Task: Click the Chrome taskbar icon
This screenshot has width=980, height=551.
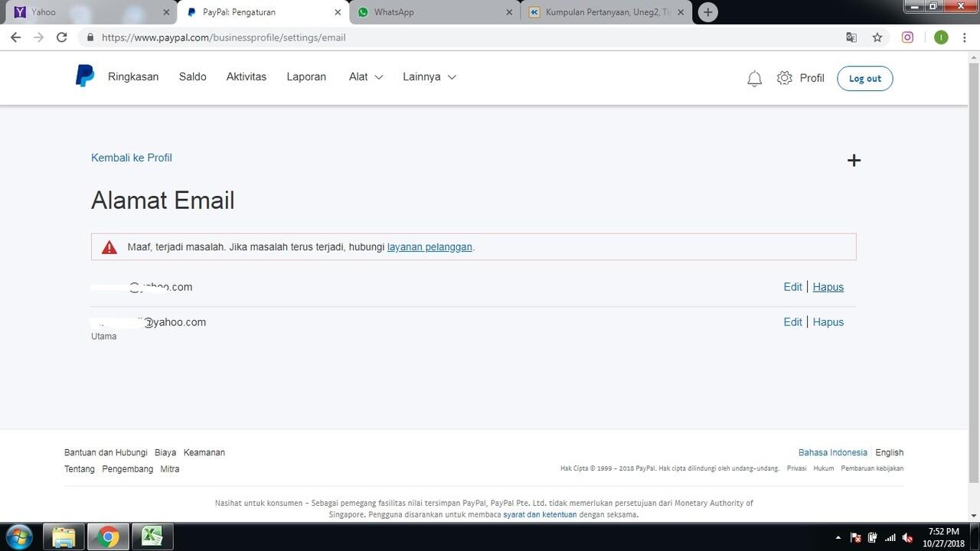Action: pos(108,537)
